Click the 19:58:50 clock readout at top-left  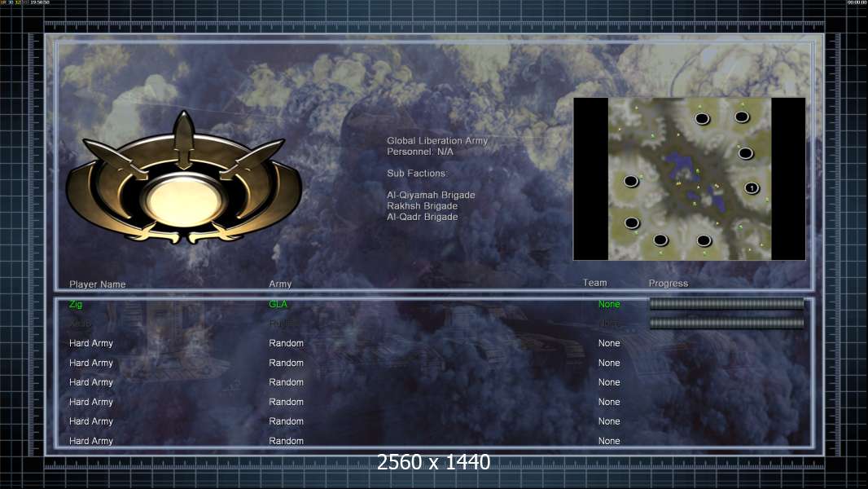click(40, 2)
